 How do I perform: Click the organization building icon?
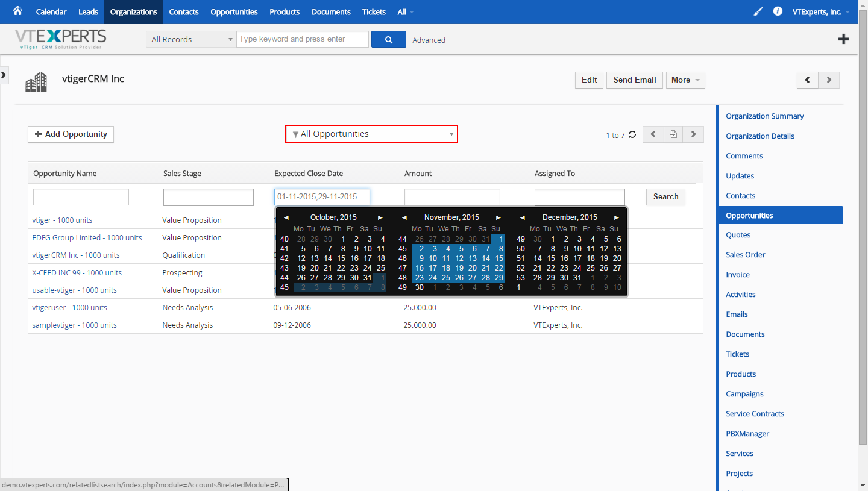[x=36, y=82]
